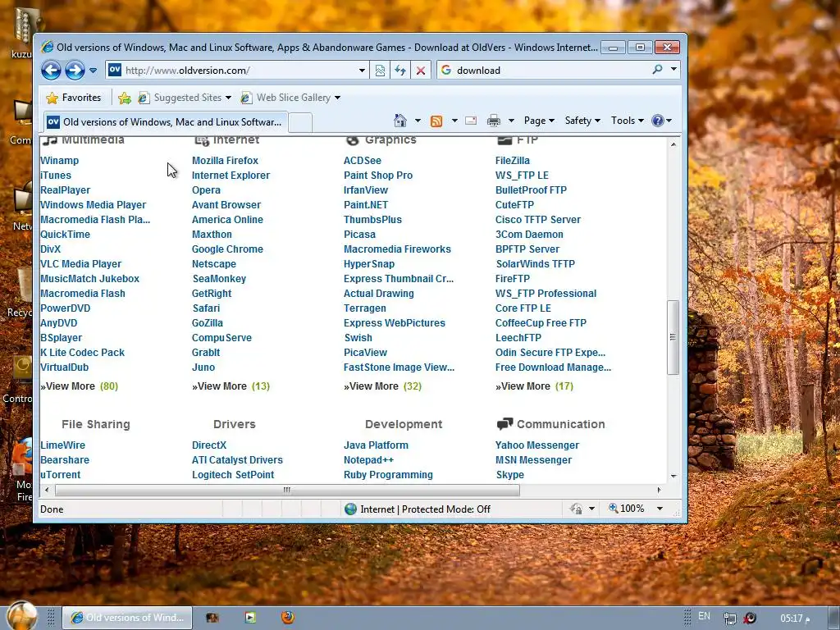
Task: Open the Yahoo Messenger link
Action: pyautogui.click(x=537, y=445)
